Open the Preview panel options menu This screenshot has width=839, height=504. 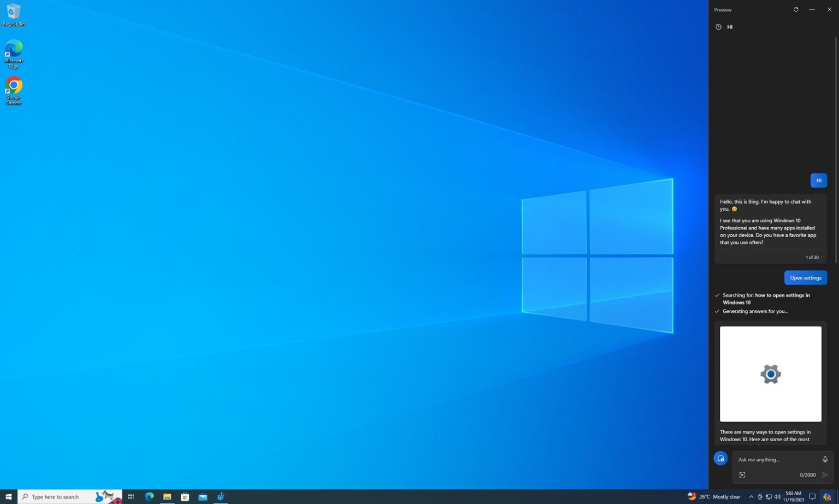pos(812,9)
